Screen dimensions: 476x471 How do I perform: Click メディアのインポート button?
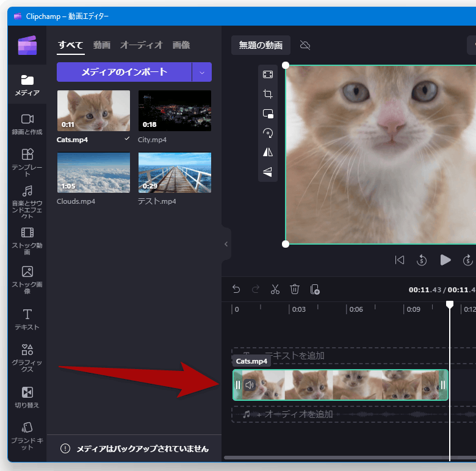click(124, 72)
